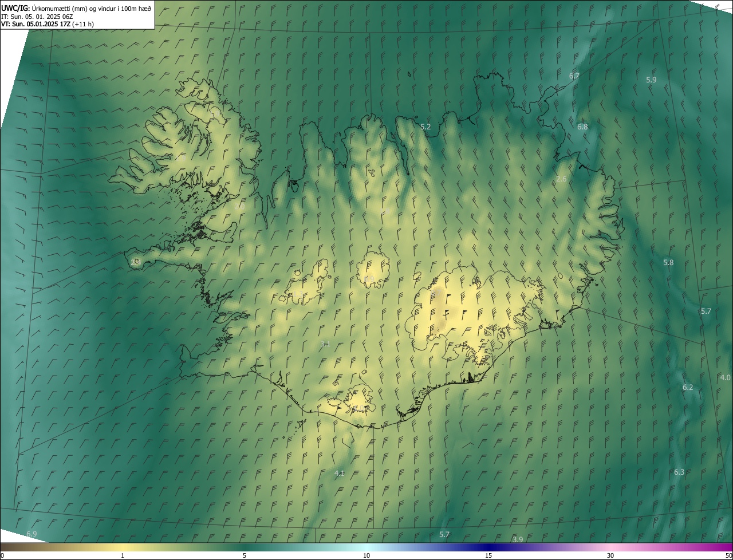Click the 6.8 precipitation value label
The height and width of the screenshot is (560, 733).
point(582,127)
